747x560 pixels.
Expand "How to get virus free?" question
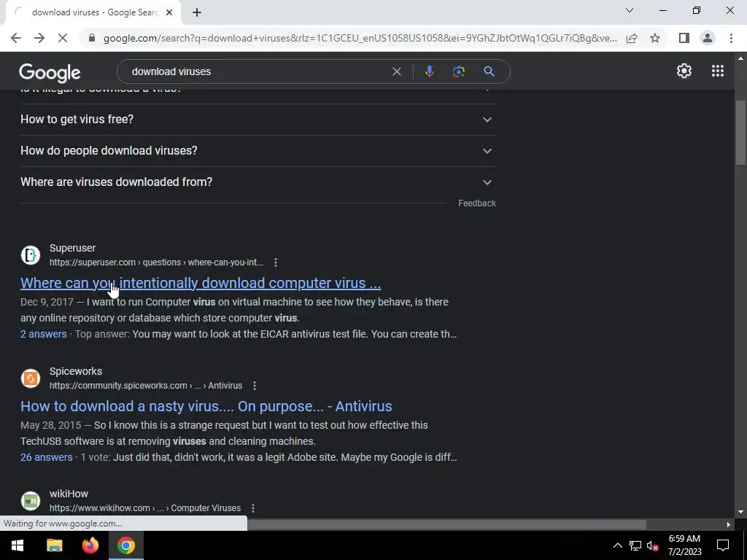coord(258,120)
